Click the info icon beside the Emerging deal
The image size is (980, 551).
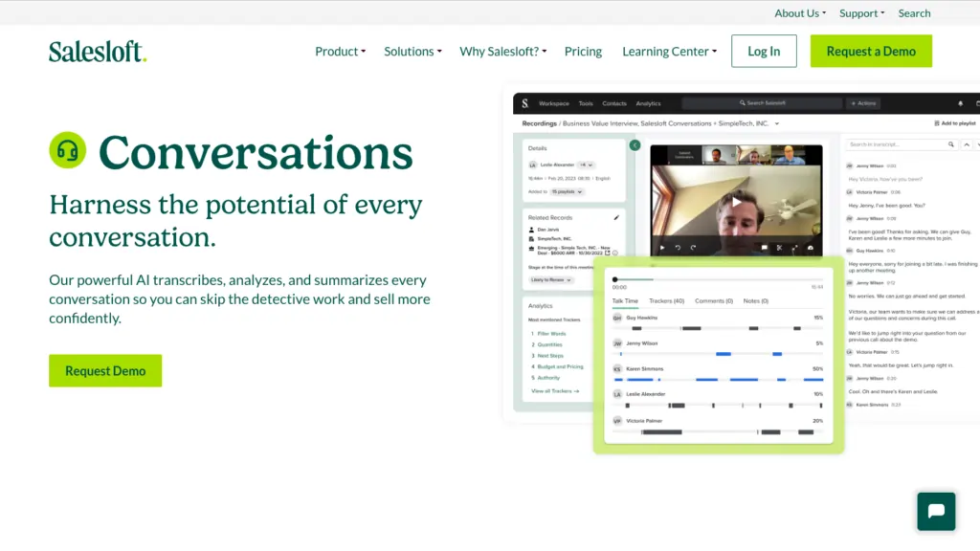615,253
